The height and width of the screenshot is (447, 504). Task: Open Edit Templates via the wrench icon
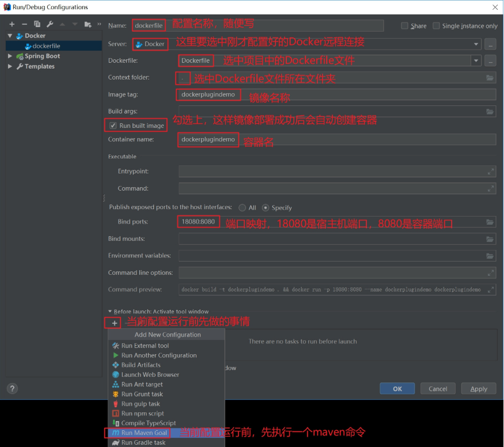pyautogui.click(x=50, y=24)
